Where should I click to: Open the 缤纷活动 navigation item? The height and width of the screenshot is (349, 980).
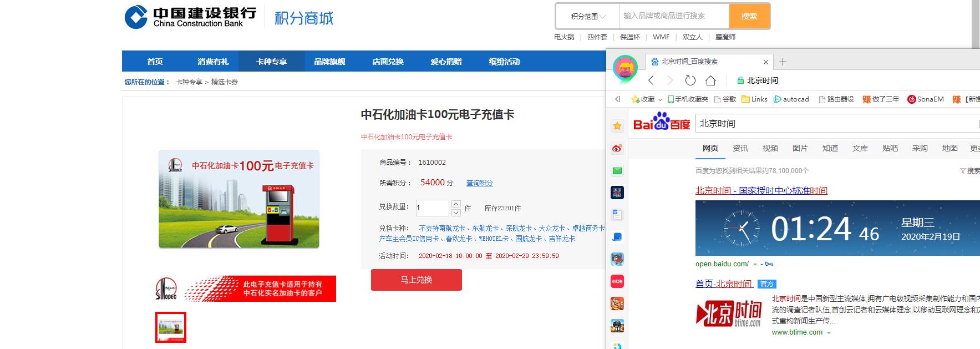pyautogui.click(x=504, y=62)
